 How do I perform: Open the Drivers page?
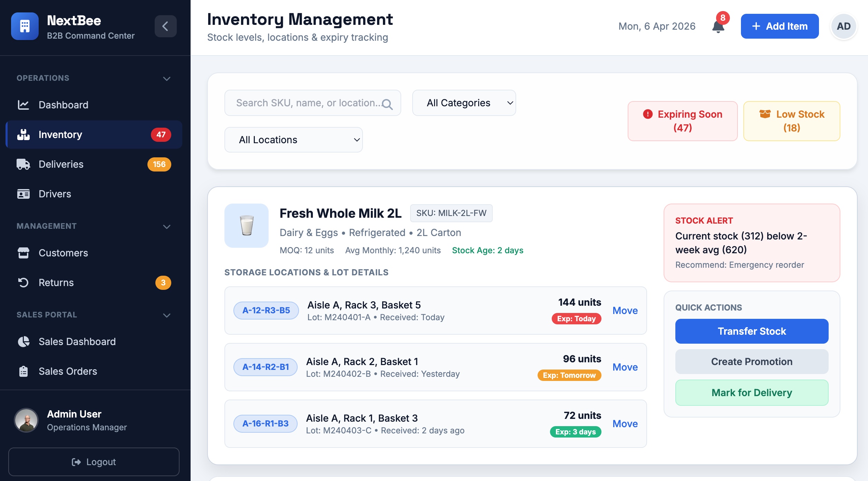pos(55,194)
